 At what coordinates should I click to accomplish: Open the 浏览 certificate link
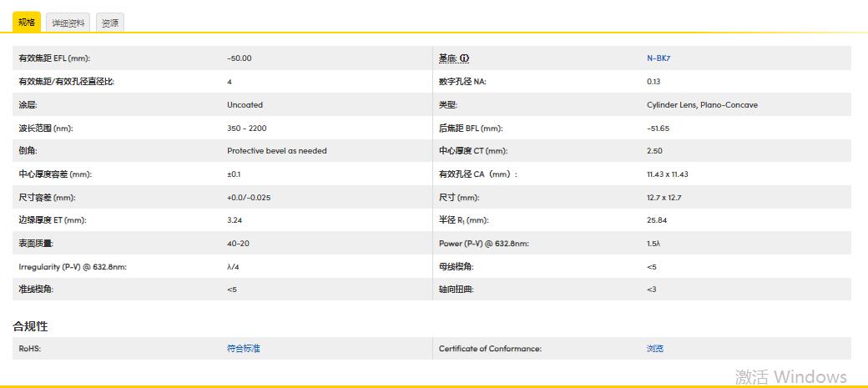(655, 349)
